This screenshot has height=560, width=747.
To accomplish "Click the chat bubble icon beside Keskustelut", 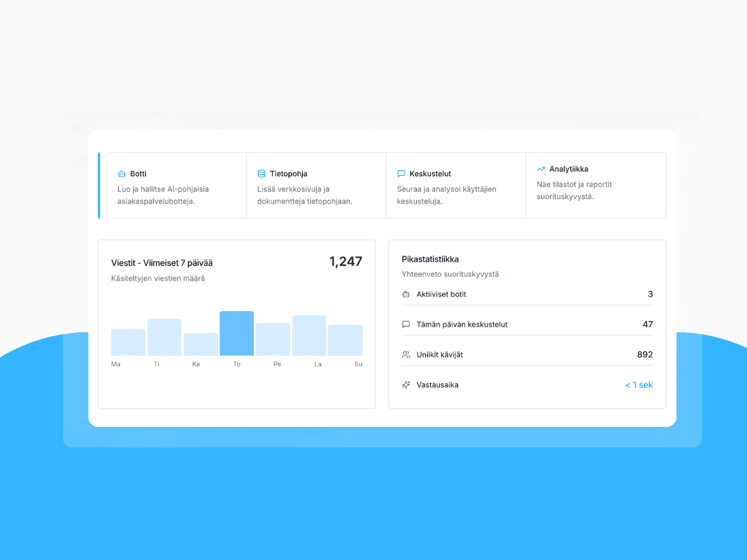I will pos(401,174).
